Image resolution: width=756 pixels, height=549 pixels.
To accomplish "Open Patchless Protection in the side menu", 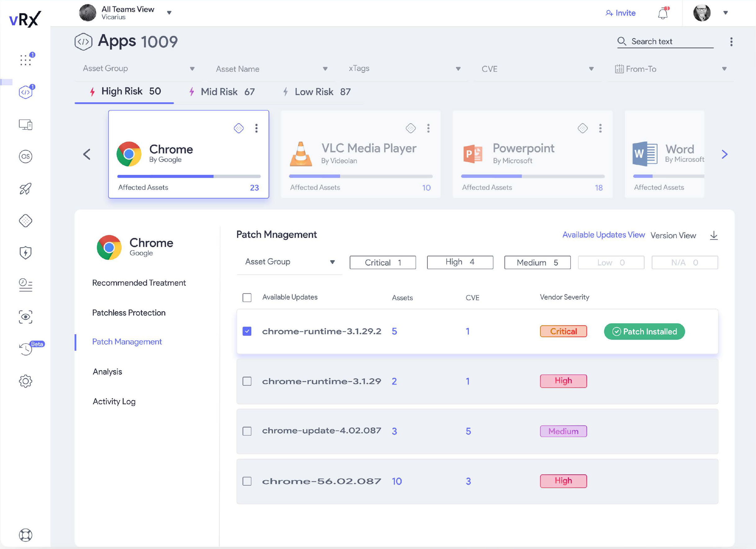I will [129, 312].
